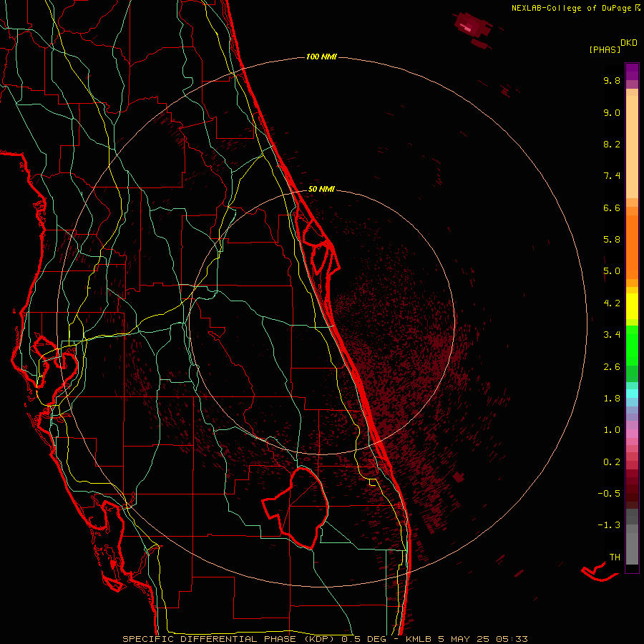Pick the light peach color bar segment

pyautogui.click(x=632, y=147)
